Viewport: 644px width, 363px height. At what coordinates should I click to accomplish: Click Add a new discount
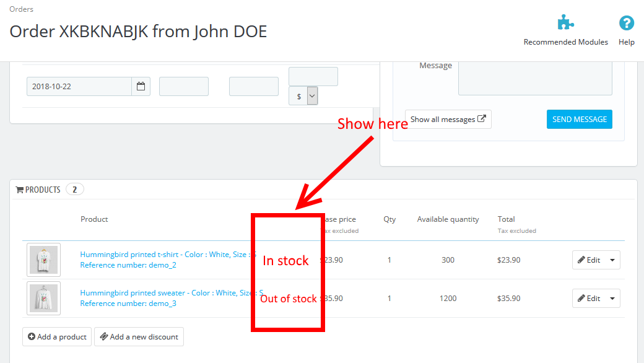(139, 337)
